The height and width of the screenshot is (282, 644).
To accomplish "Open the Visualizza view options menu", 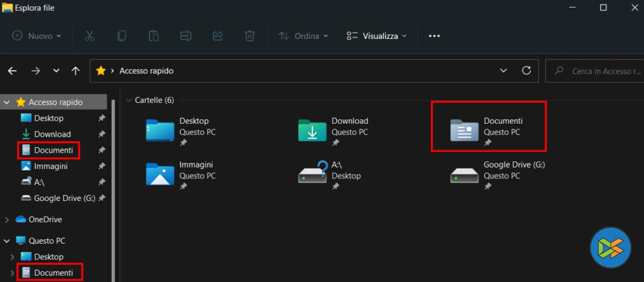I will tap(377, 36).
